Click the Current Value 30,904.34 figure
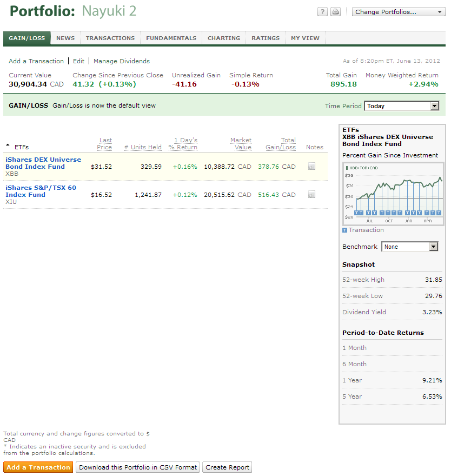The image size is (451, 476). pos(28,84)
